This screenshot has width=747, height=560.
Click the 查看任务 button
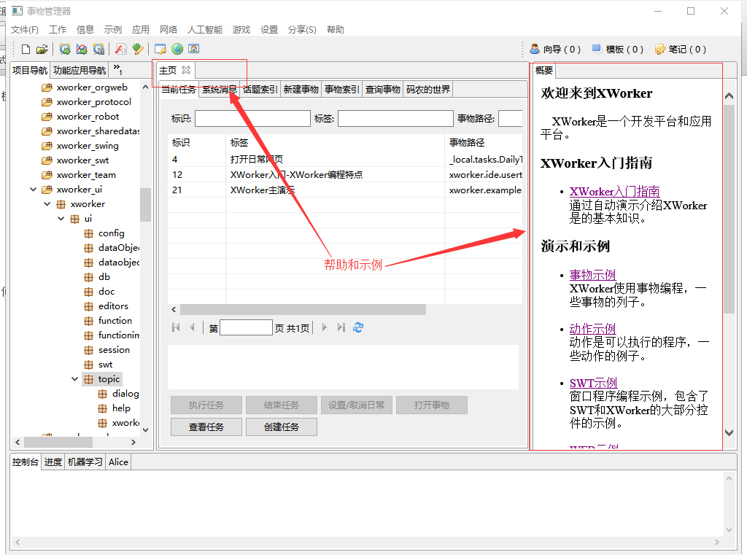pos(206,427)
